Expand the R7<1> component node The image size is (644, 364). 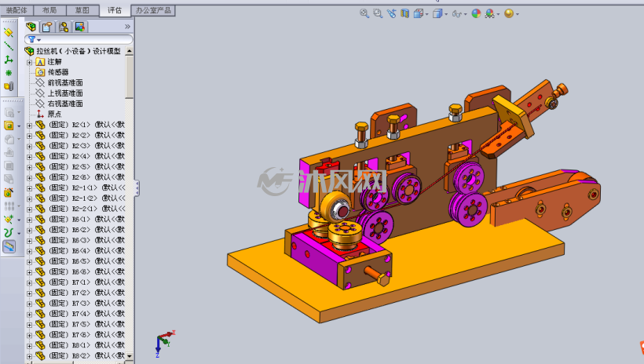[x=30, y=282]
